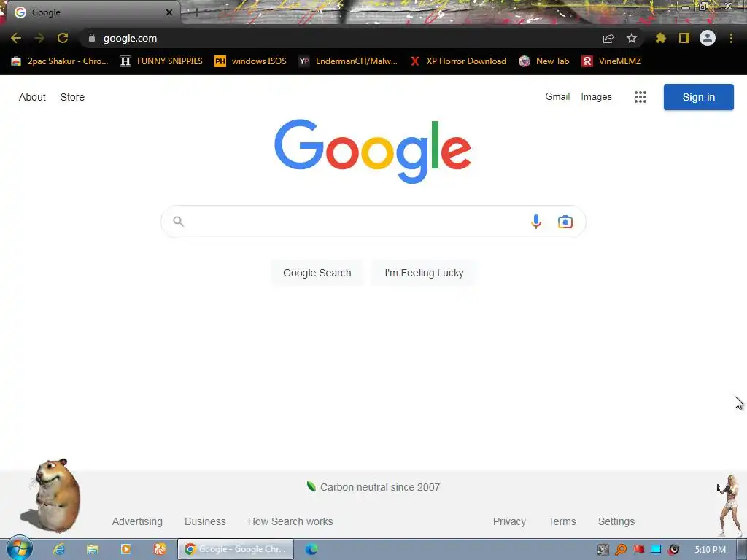
Task: Open the Images link
Action: point(596,97)
